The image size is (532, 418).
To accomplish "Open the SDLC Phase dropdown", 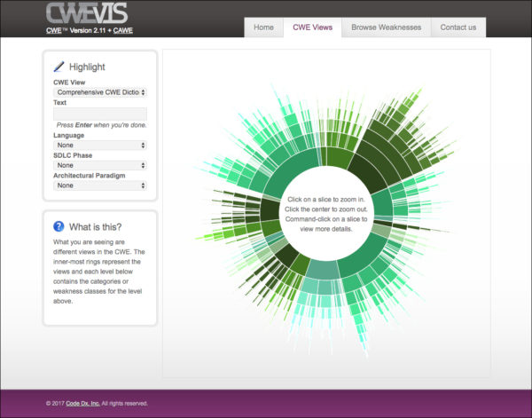I will pyautogui.click(x=100, y=165).
